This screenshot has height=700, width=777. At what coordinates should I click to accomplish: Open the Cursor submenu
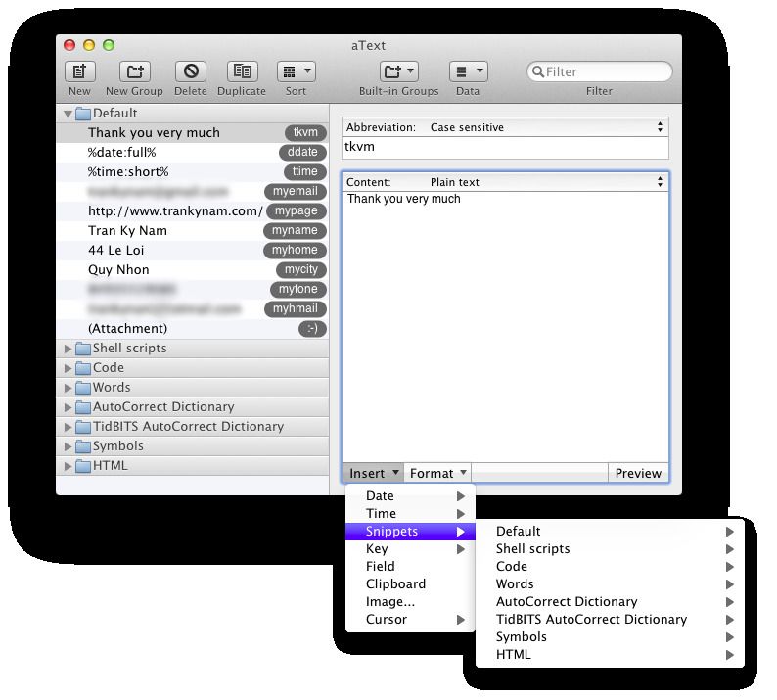point(410,620)
